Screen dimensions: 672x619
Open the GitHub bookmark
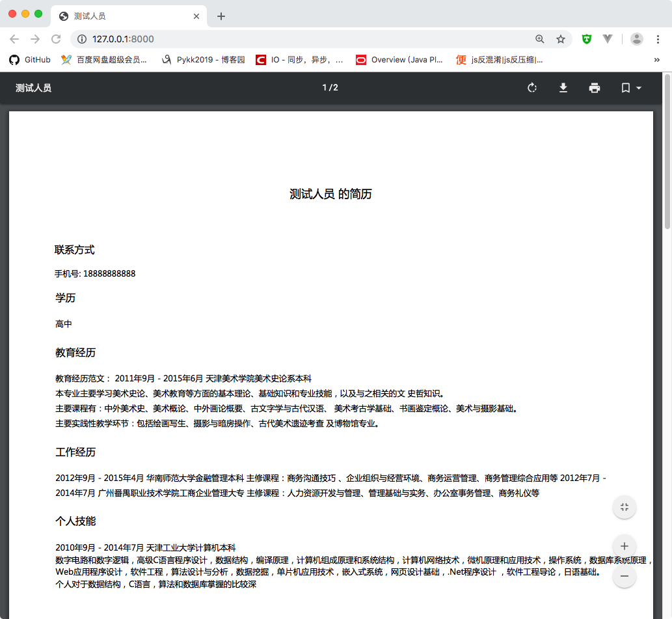pyautogui.click(x=30, y=60)
